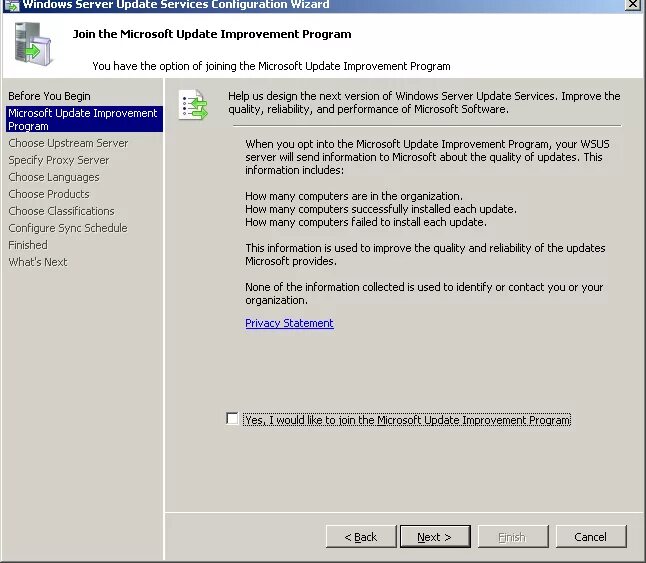Select Choose Classifications step
The height and width of the screenshot is (563, 646).
[x=61, y=211]
